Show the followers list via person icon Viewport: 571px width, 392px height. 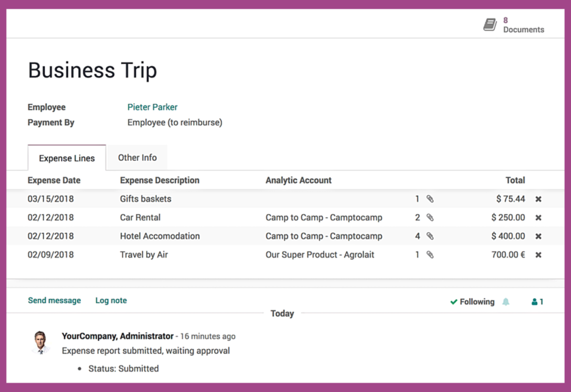point(536,301)
